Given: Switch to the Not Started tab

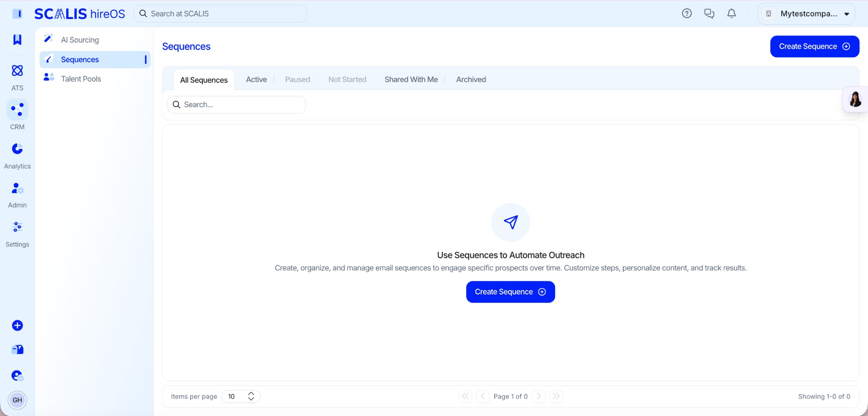Looking at the screenshot, I should 347,80.
